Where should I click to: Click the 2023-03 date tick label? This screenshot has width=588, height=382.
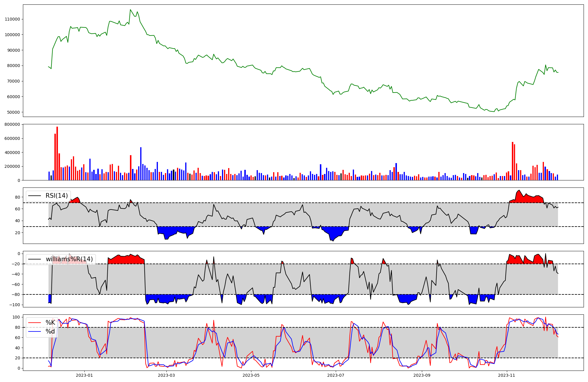pos(166,375)
